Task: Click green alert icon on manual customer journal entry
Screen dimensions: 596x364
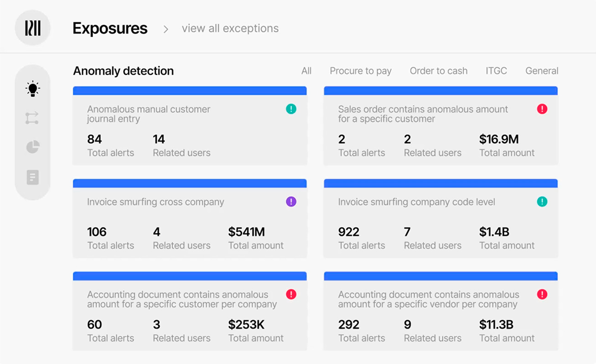Action: coord(291,109)
